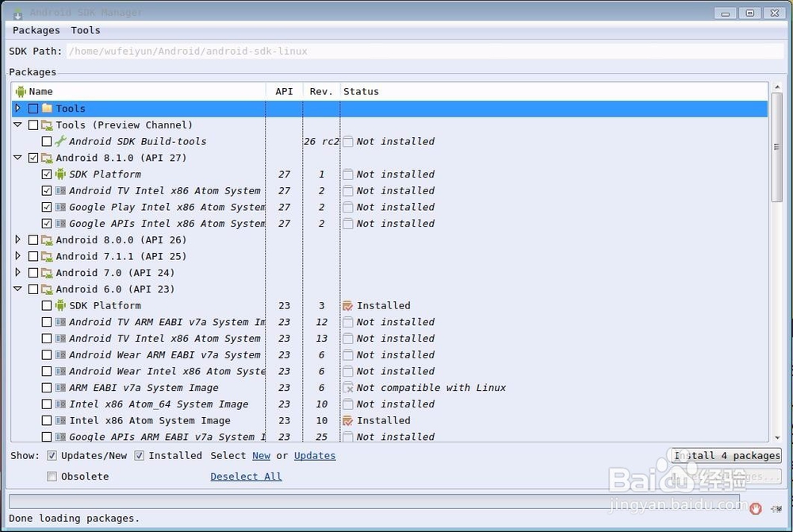Click the Google Play Intel x86 Atom system image icon
Image resolution: width=793 pixels, height=532 pixels.
pyautogui.click(x=60, y=207)
